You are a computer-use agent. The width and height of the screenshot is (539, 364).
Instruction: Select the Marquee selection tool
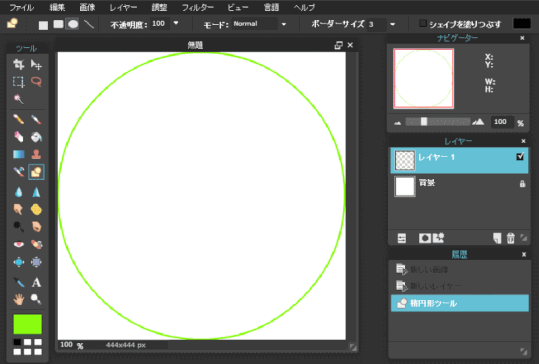[x=19, y=82]
